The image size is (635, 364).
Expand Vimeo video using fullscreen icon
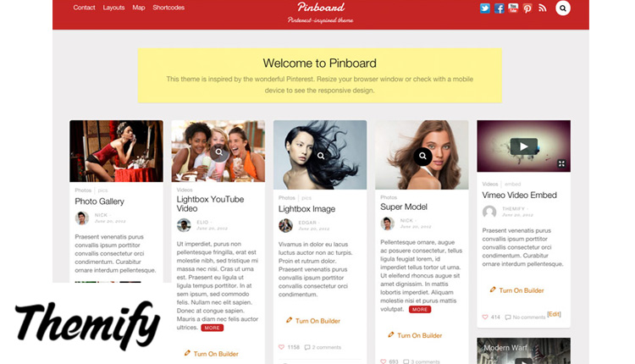point(561,163)
